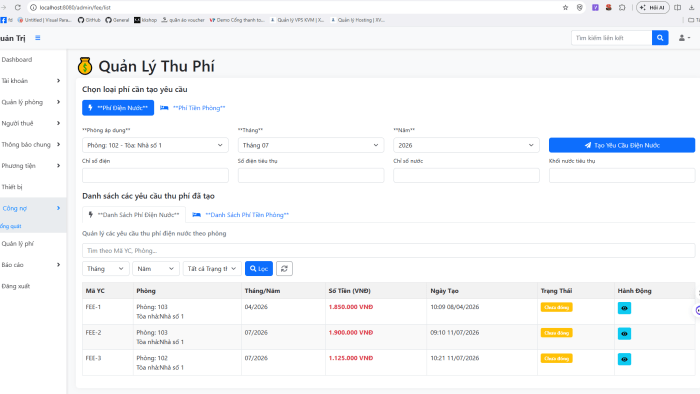Focus the Chỉ số nước input field
Screen dimensions: 700x394
466,175
